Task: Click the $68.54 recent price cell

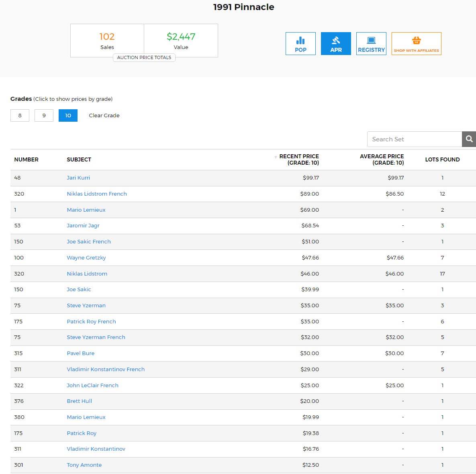Action: tap(310, 226)
